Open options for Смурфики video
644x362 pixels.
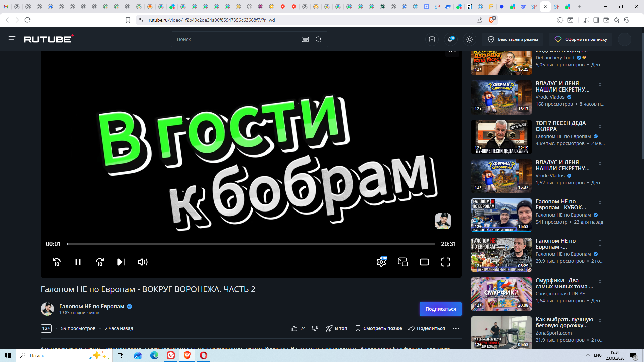[600, 283]
